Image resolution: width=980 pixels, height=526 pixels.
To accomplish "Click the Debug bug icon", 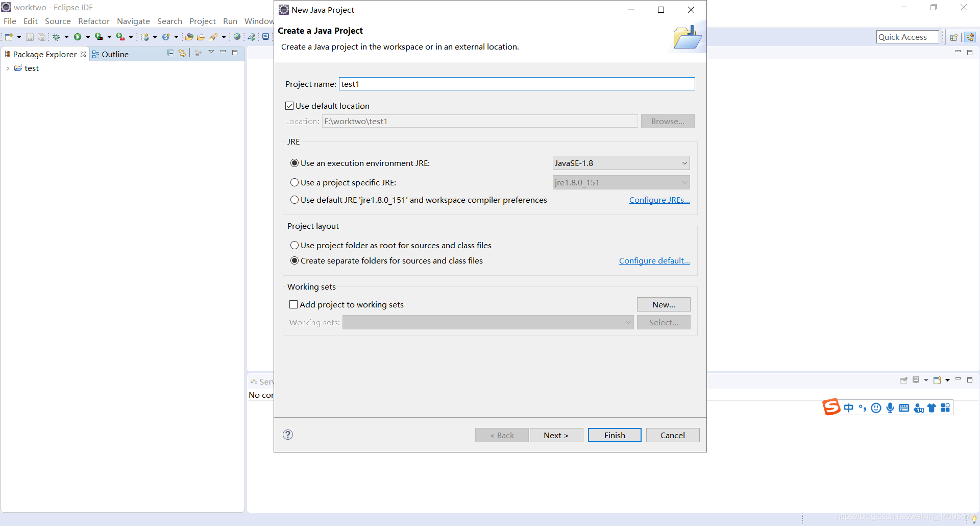I will (57, 37).
